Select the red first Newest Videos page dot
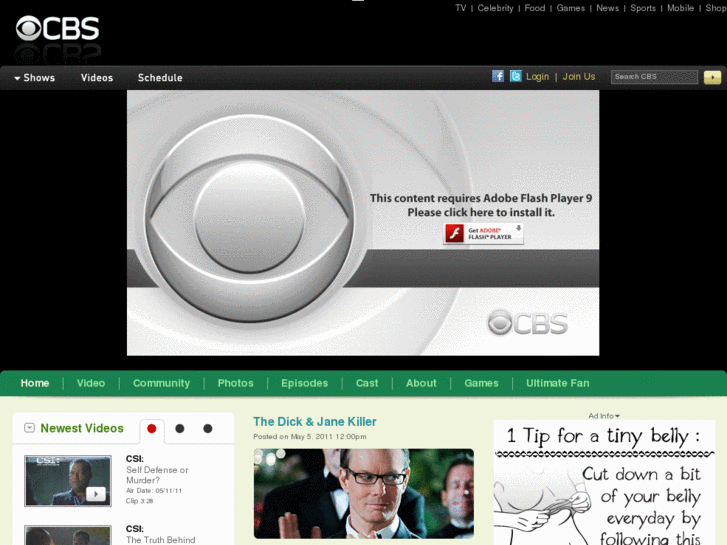Viewport: 727px width, 545px height. tap(152, 429)
